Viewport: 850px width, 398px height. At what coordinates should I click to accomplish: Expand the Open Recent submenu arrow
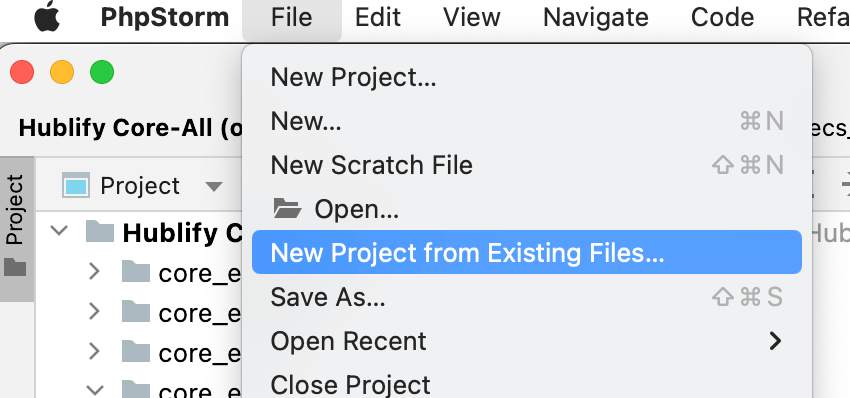775,341
